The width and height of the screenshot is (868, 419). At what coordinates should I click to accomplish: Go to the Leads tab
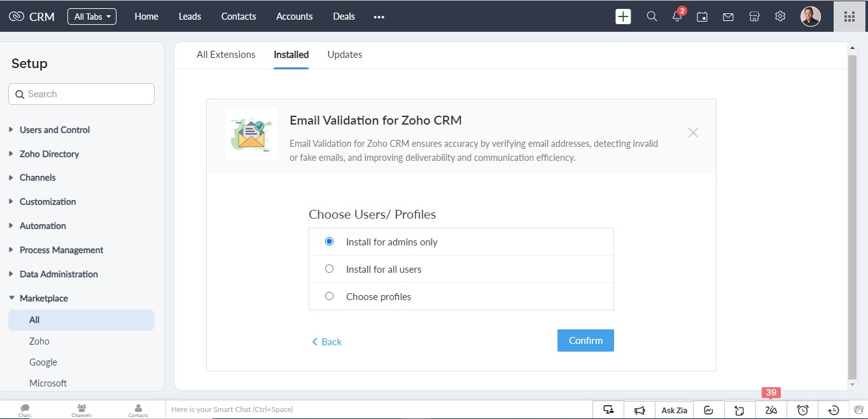(x=190, y=17)
